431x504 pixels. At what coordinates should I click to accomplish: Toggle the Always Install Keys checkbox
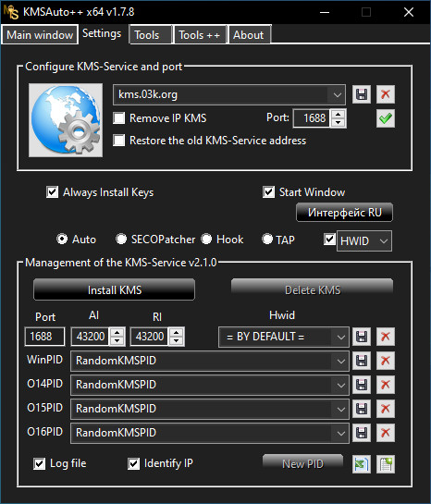pos(52,192)
